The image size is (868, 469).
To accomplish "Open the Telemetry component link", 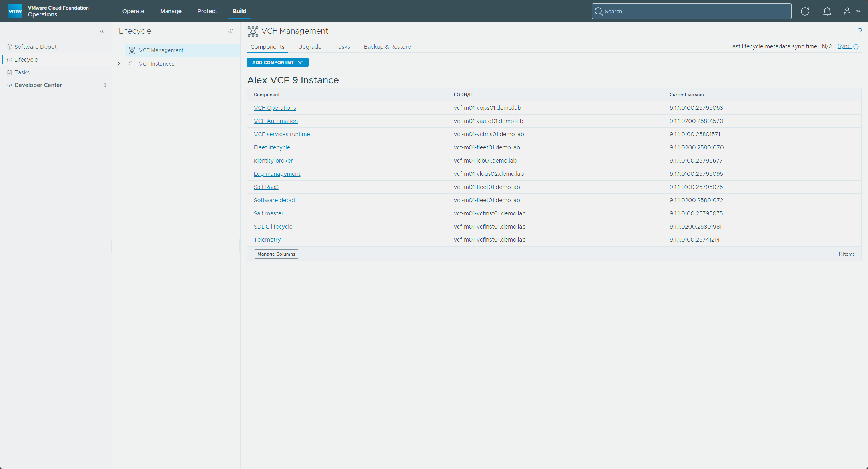I will click(267, 240).
